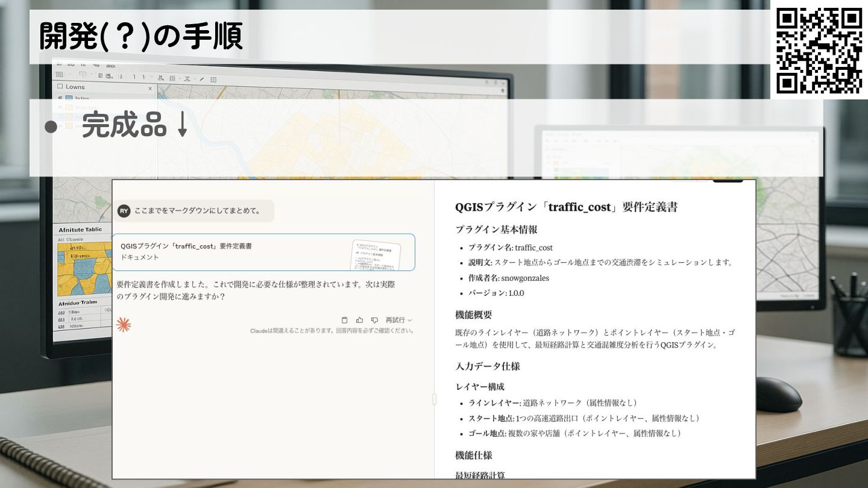
Task: Open the 再試行 retry dropdown
Action: [x=398, y=320]
